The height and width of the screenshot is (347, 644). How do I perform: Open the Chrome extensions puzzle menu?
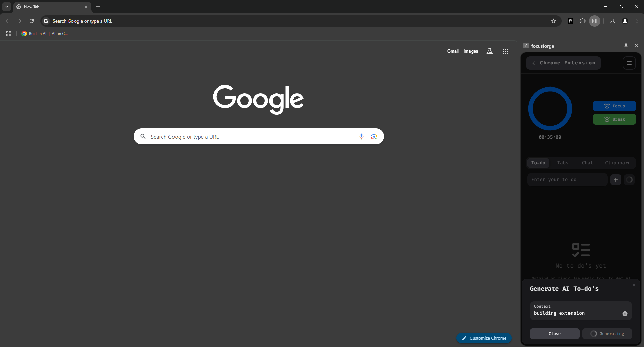(x=583, y=21)
